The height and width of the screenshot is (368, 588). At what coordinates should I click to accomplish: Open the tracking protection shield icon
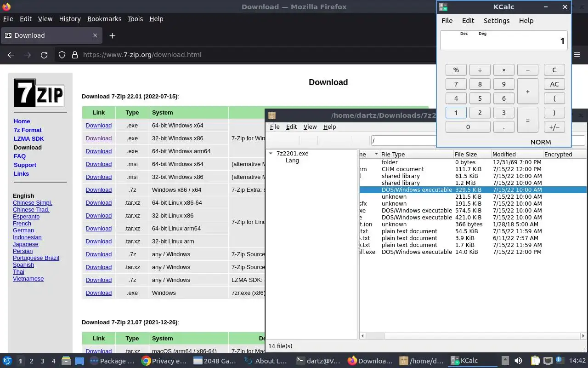click(62, 55)
